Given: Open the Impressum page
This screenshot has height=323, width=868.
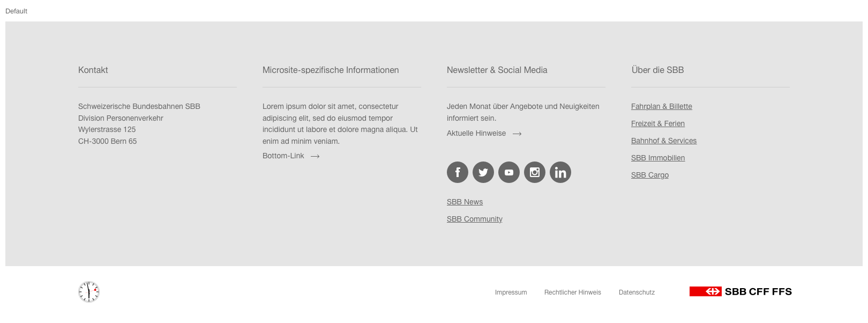Looking at the screenshot, I should pyautogui.click(x=511, y=292).
